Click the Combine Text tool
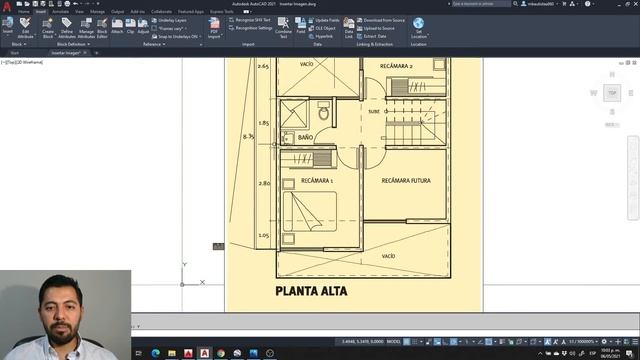Viewport: 640px width, 360px height. pos(283,28)
